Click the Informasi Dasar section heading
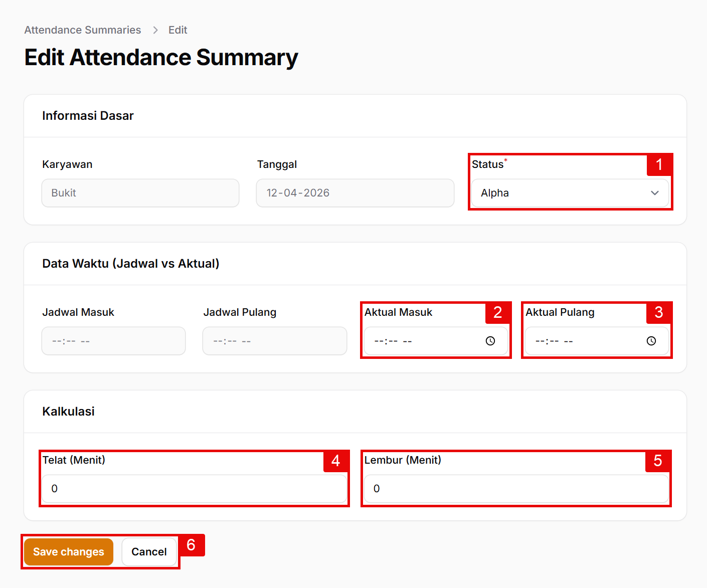Image resolution: width=707 pixels, height=588 pixels. tap(88, 116)
